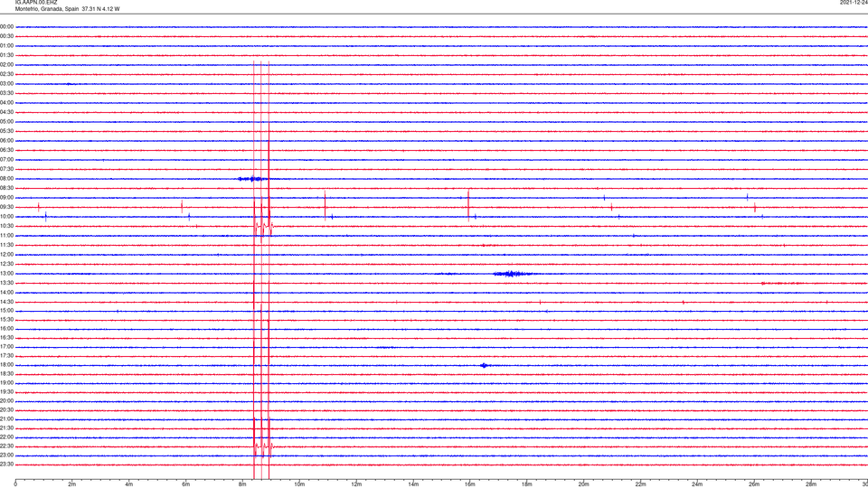
Task: Select the 17:00 trace time label
Action: point(7,347)
